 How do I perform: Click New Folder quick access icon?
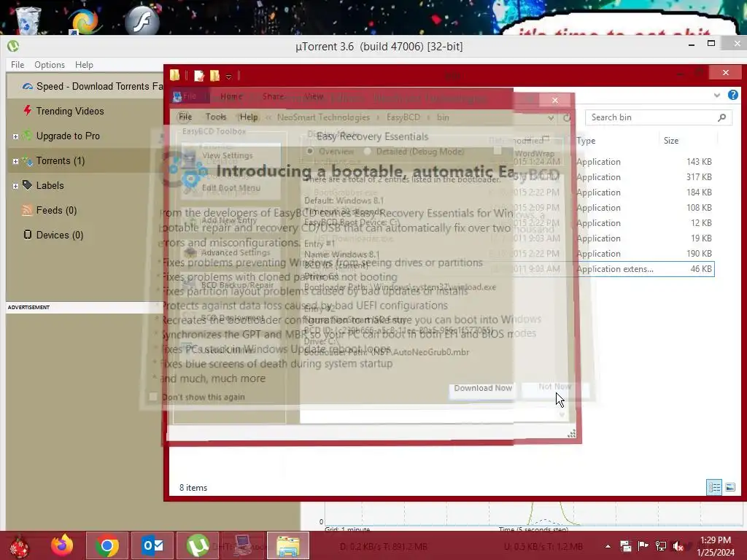pos(215,76)
